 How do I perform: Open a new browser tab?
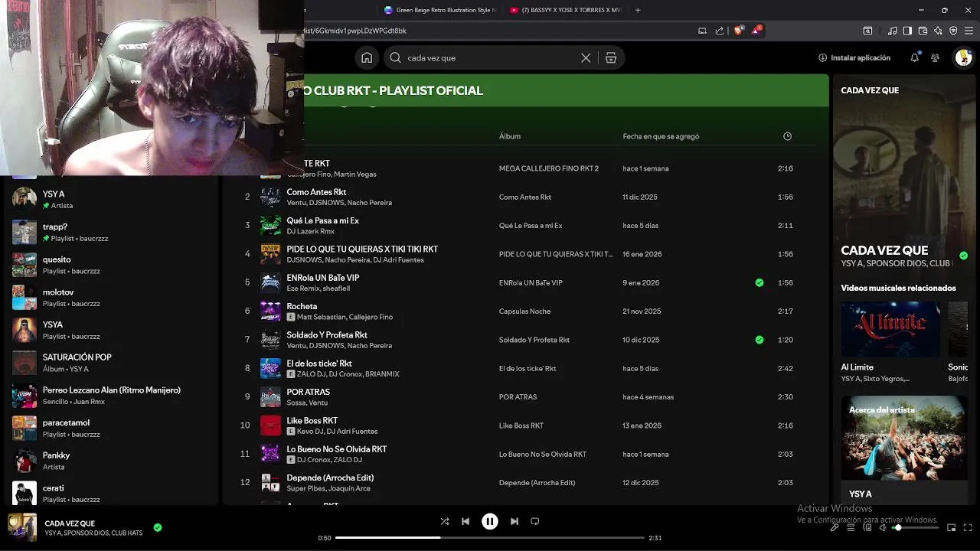click(638, 10)
